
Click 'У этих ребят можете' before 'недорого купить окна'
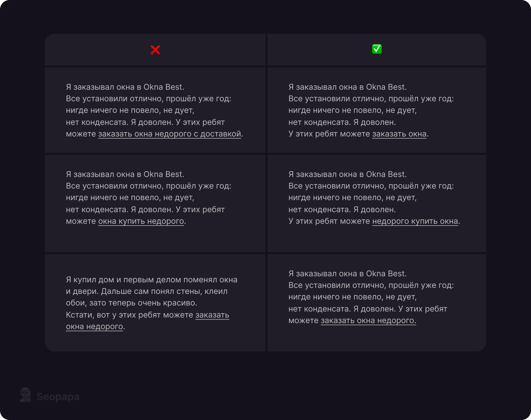tap(329, 221)
